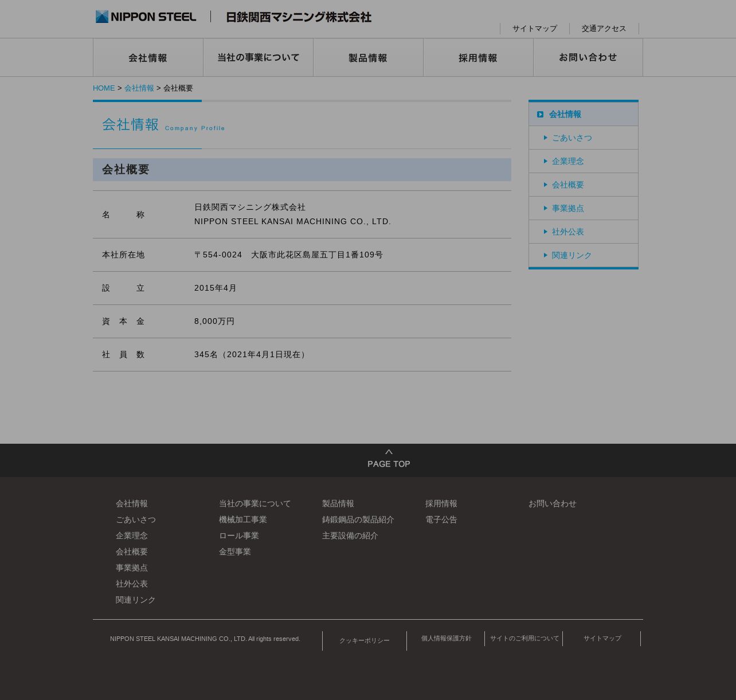Screen dimensions: 736x700
Task: Click 当社の事業について in the footer
Action: click(255, 503)
